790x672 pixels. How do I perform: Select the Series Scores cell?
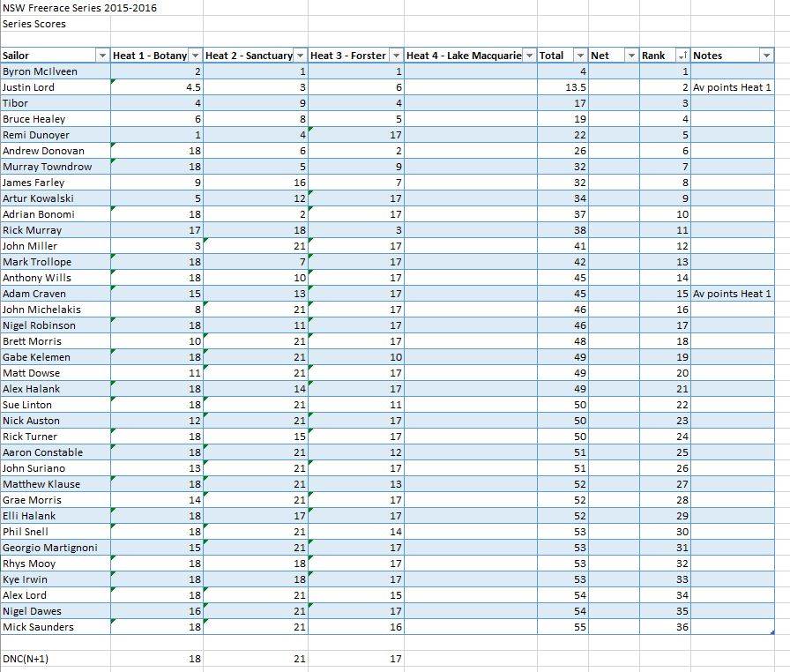coord(34,24)
